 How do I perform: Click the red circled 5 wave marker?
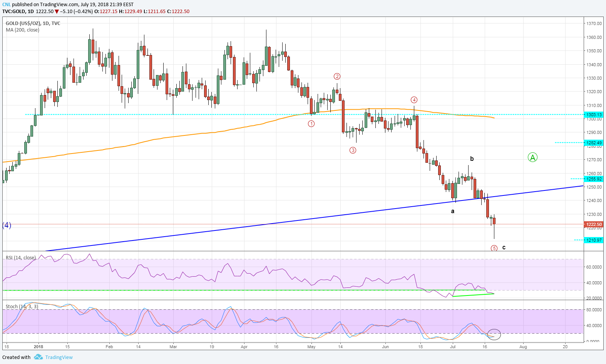tap(494, 248)
